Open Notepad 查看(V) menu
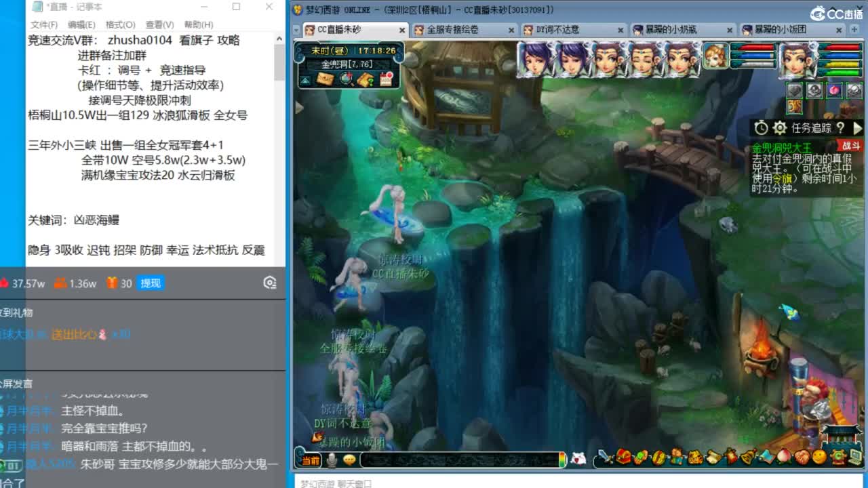Screen dimensions: 868x488 (x=159, y=24)
